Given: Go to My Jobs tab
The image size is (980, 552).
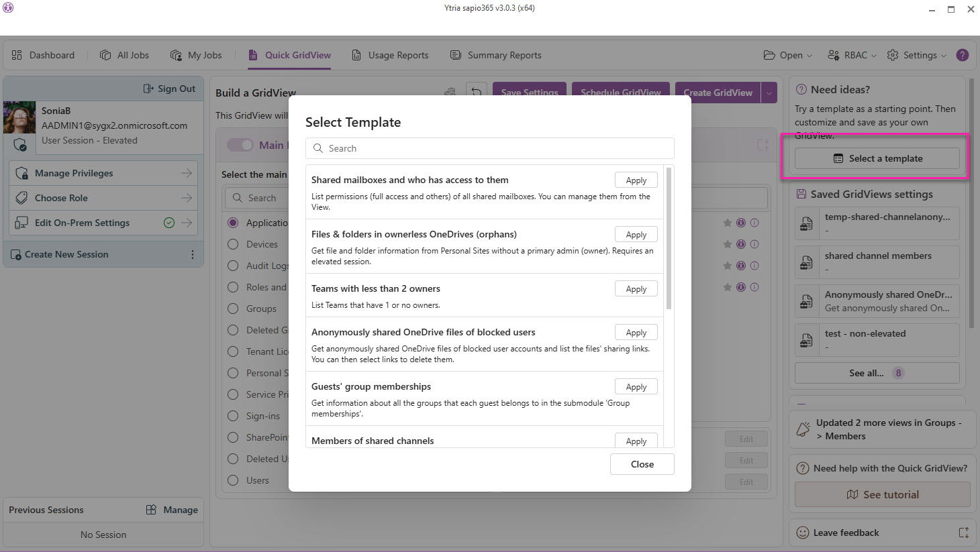Looking at the screenshot, I should (196, 55).
